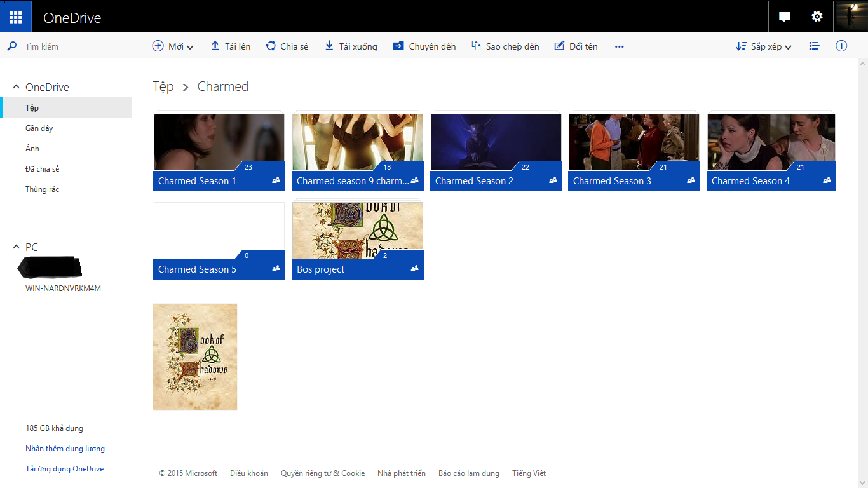Screen dimensions: 868x488
Task: Click the Sao chép đến copy button
Action: tap(505, 46)
